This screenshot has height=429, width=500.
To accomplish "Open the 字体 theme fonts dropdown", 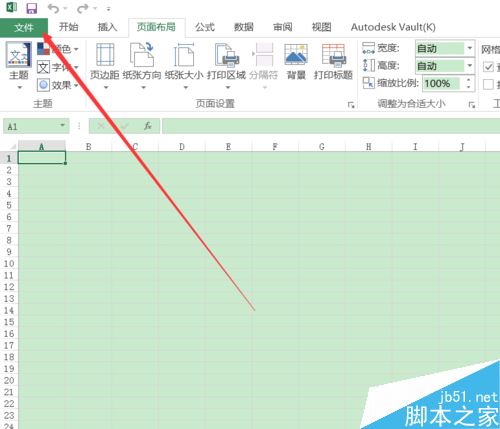I will (58, 67).
